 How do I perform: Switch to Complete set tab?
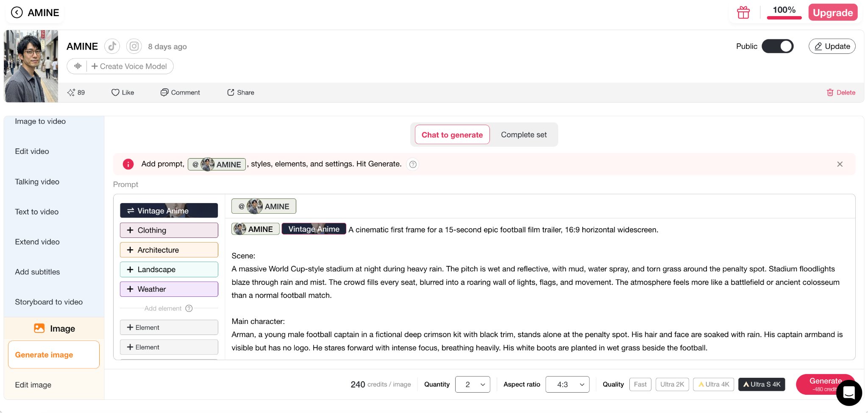point(523,134)
